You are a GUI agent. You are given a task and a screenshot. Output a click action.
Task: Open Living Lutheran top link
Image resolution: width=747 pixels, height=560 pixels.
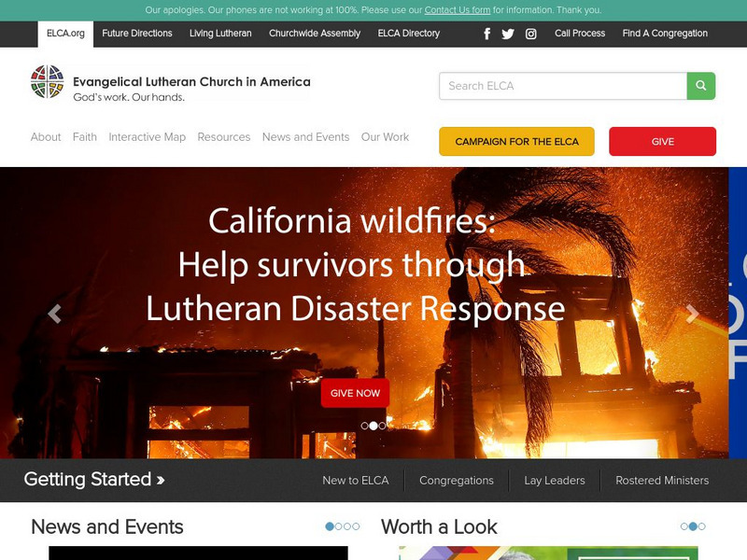220,34
